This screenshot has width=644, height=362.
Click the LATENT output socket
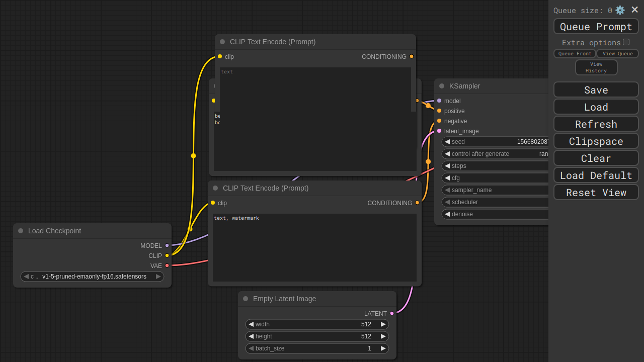coord(392,313)
